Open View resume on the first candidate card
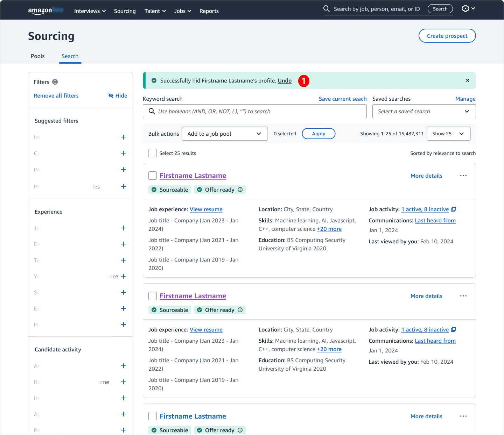The image size is (504, 435). click(x=206, y=209)
